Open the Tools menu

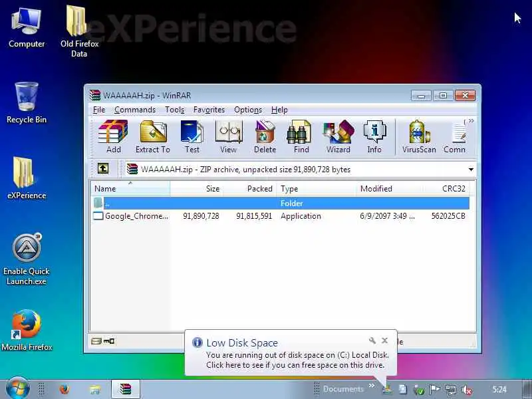[174, 110]
